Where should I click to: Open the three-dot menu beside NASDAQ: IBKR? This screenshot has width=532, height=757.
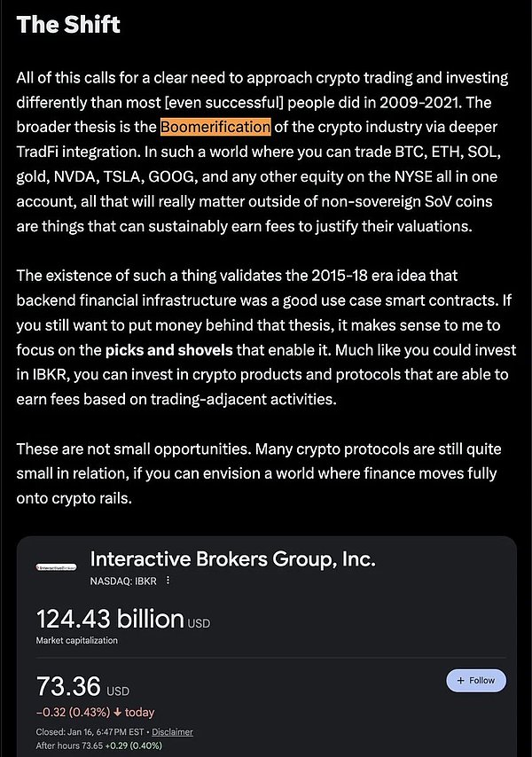168,581
